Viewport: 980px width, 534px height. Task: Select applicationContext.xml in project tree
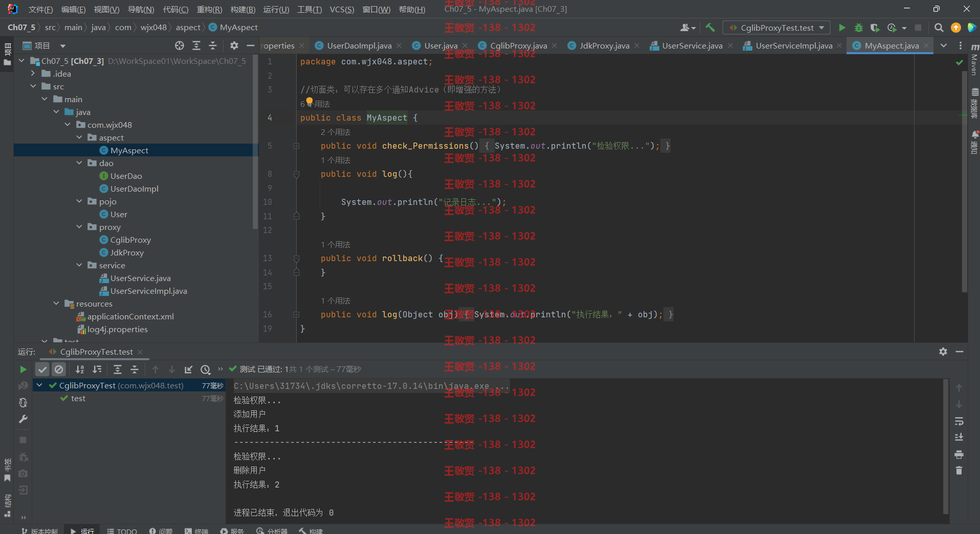tap(130, 316)
